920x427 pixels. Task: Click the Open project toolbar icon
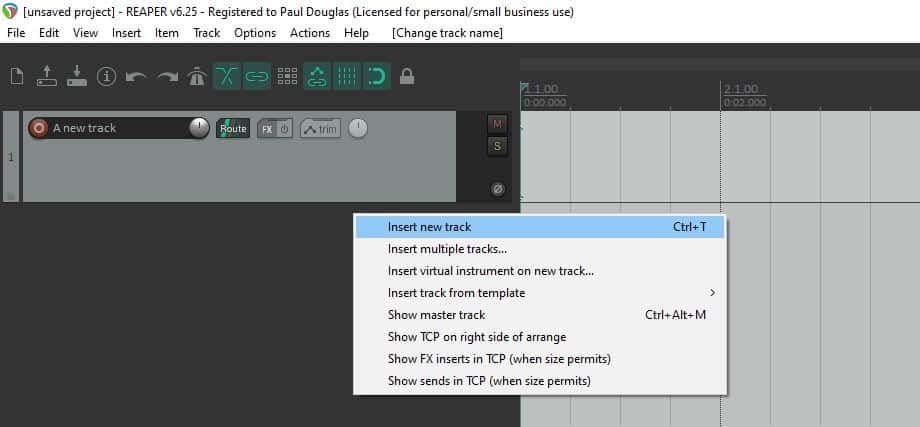point(47,76)
